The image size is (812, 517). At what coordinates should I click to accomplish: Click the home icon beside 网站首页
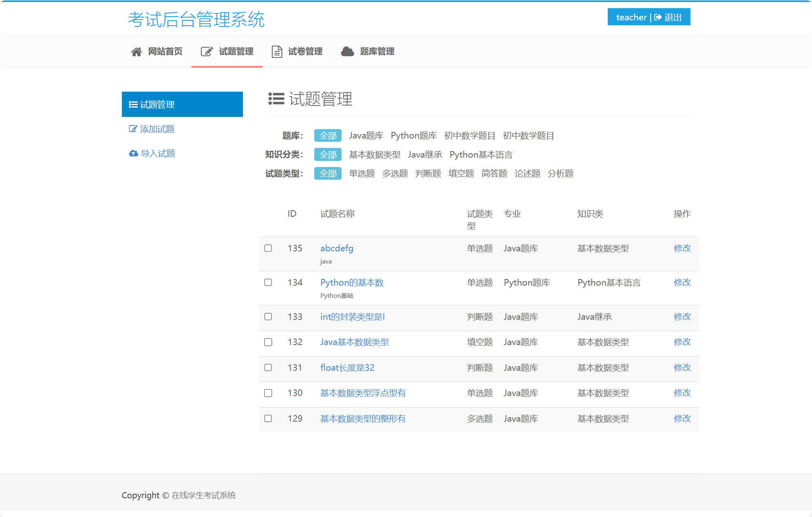pos(136,51)
